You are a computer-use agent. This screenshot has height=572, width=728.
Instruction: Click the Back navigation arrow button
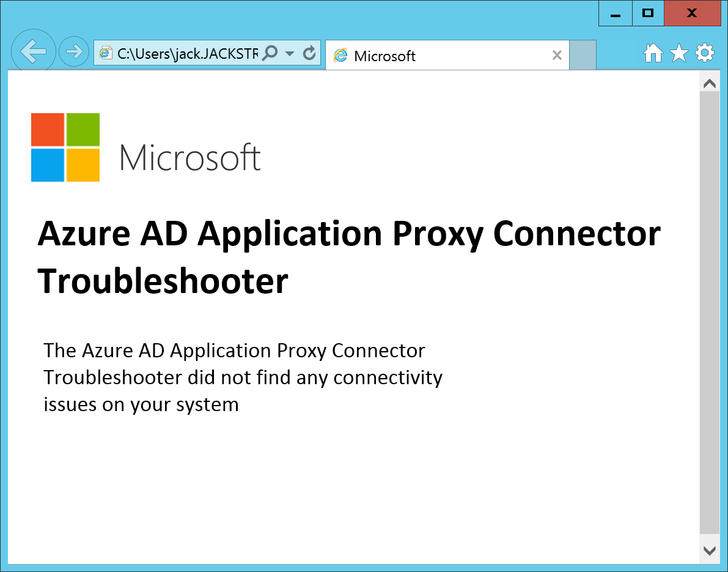point(34,51)
